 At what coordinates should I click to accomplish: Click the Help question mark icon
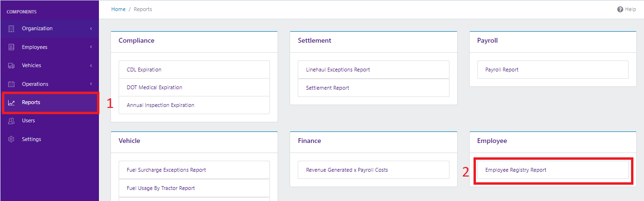pos(620,9)
